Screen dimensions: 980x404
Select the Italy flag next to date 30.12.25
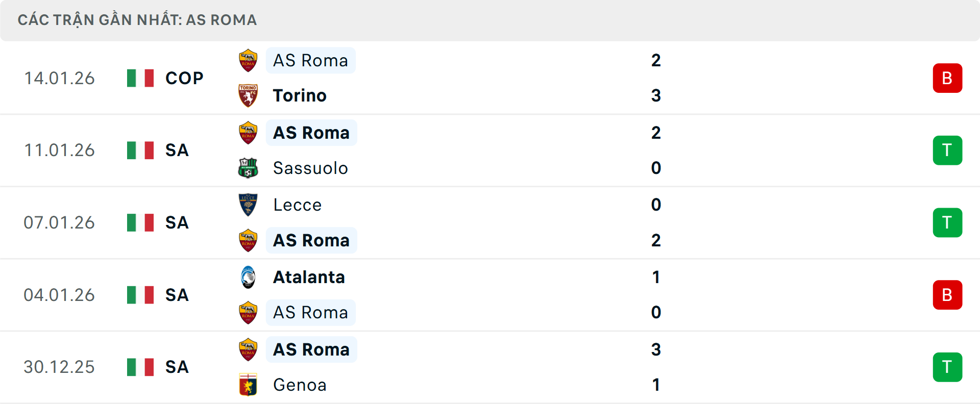click(140, 367)
